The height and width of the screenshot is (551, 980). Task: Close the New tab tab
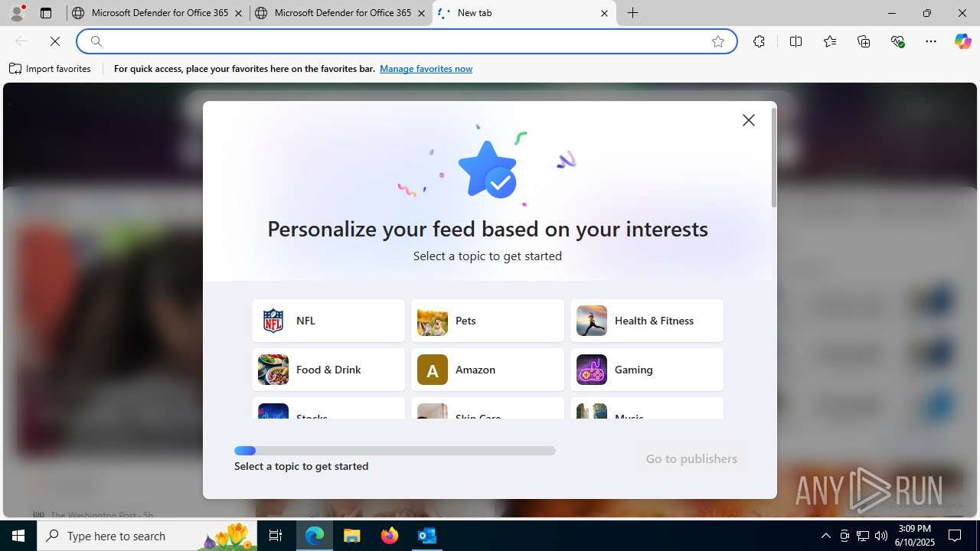coord(604,13)
